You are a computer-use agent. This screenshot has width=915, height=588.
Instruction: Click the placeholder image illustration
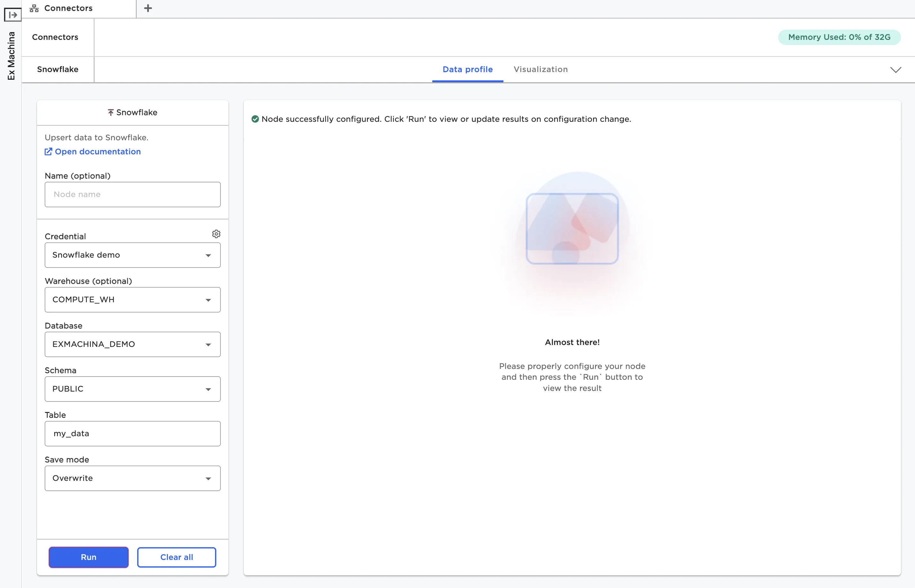tap(572, 229)
